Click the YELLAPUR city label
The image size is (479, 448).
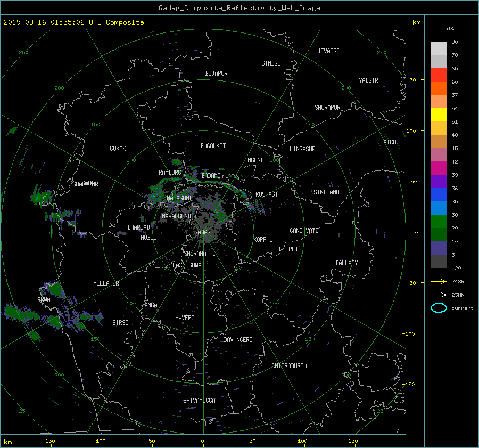(106, 283)
